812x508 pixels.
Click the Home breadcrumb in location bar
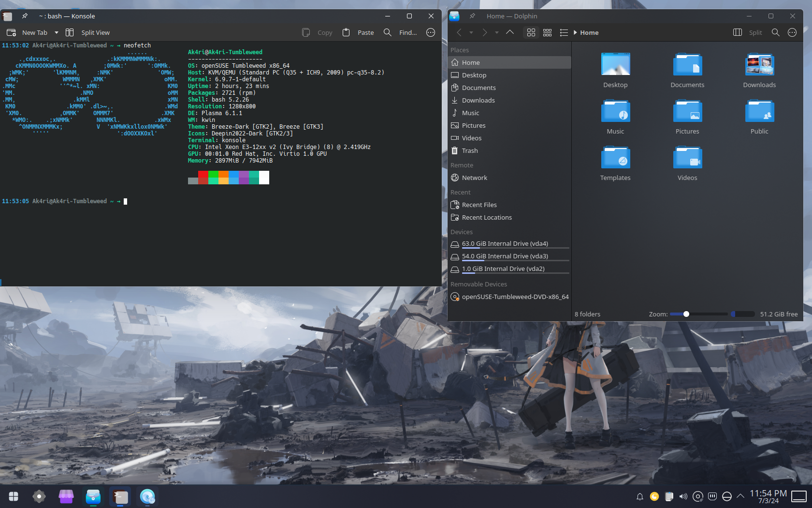[589, 32]
